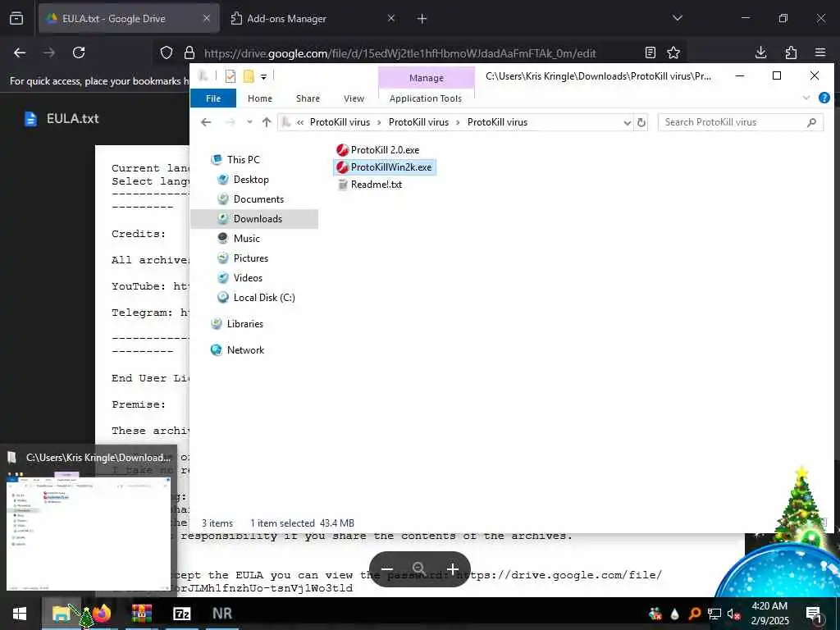Reset zoom with the magnifier button
Screen dimensions: 840x630
(419, 569)
